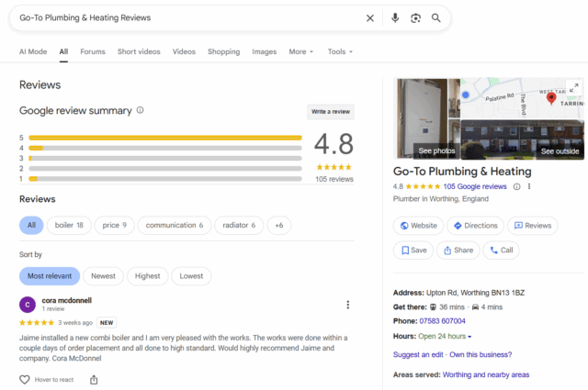Click the heart react icon under review
The image size is (588, 390).
pos(25,380)
